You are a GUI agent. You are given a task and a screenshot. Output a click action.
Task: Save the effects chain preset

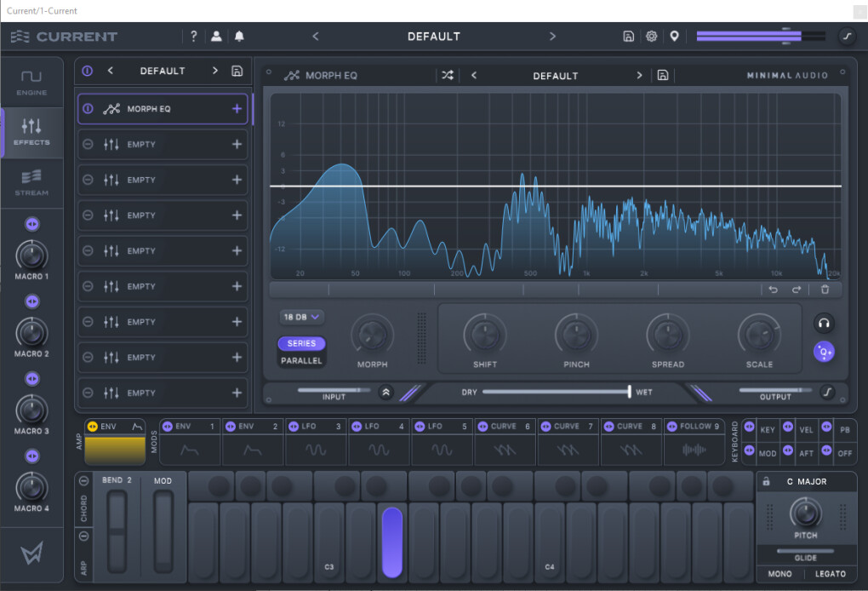click(237, 71)
